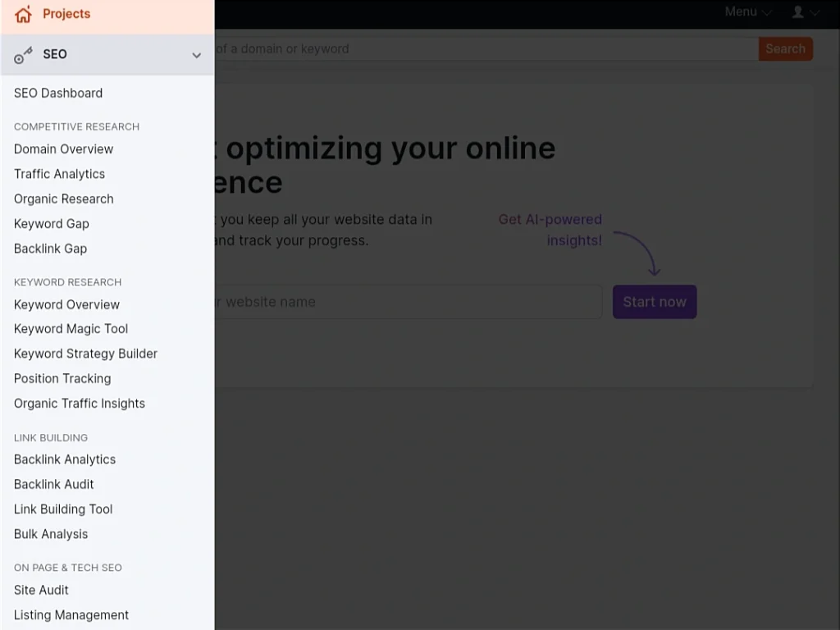Image resolution: width=840 pixels, height=630 pixels.
Task: Open the Menu dropdown in top bar
Action: point(748,11)
